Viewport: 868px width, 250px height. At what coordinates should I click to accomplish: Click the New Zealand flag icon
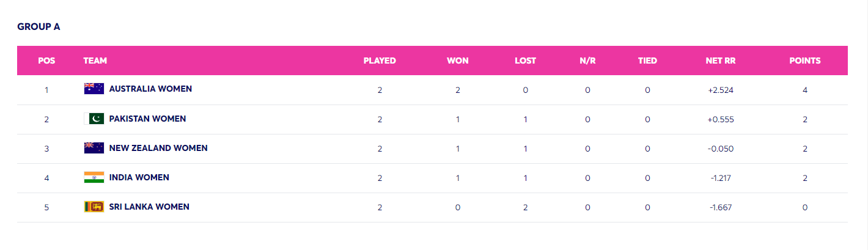click(94, 148)
